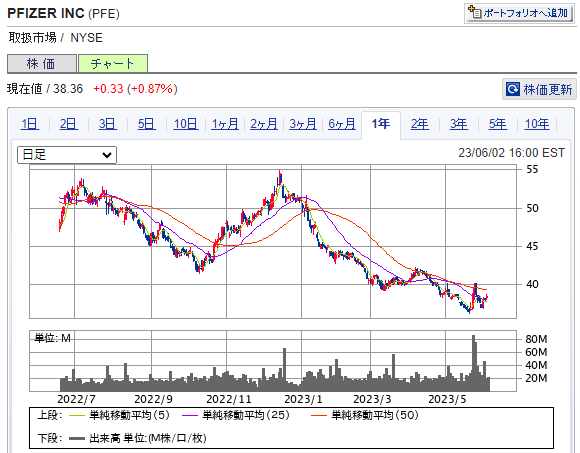Click the 20M volume axis label
The height and width of the screenshot is (453, 580).
click(536, 378)
